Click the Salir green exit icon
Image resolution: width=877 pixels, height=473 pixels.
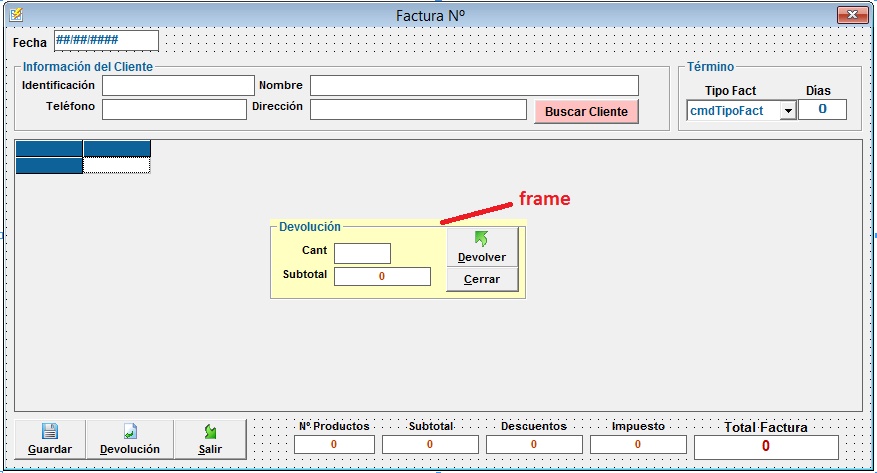[x=210, y=431]
